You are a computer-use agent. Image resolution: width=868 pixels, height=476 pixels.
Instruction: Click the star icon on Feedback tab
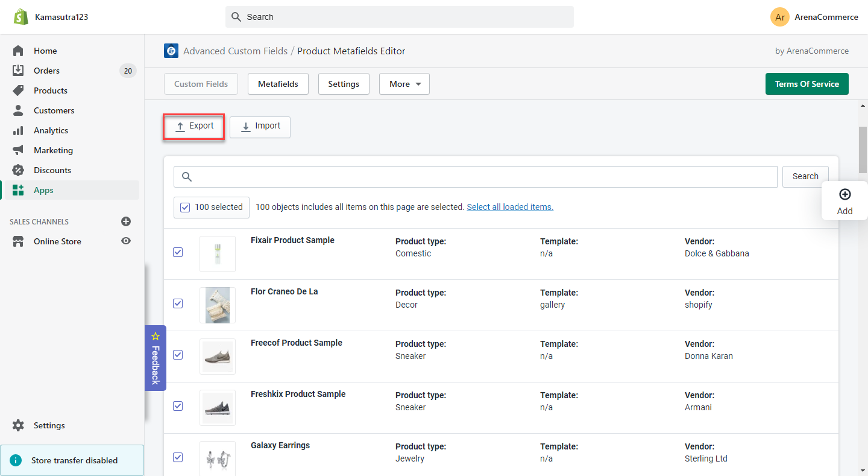click(x=156, y=335)
